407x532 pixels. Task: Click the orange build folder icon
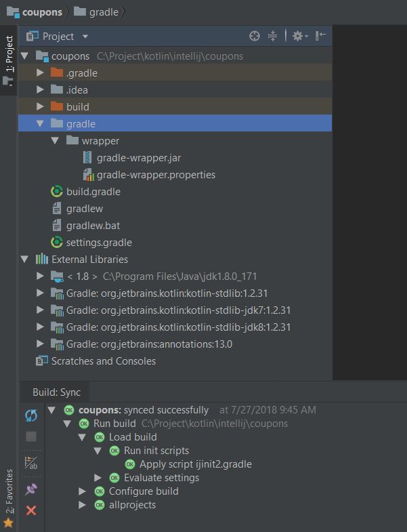(x=57, y=106)
